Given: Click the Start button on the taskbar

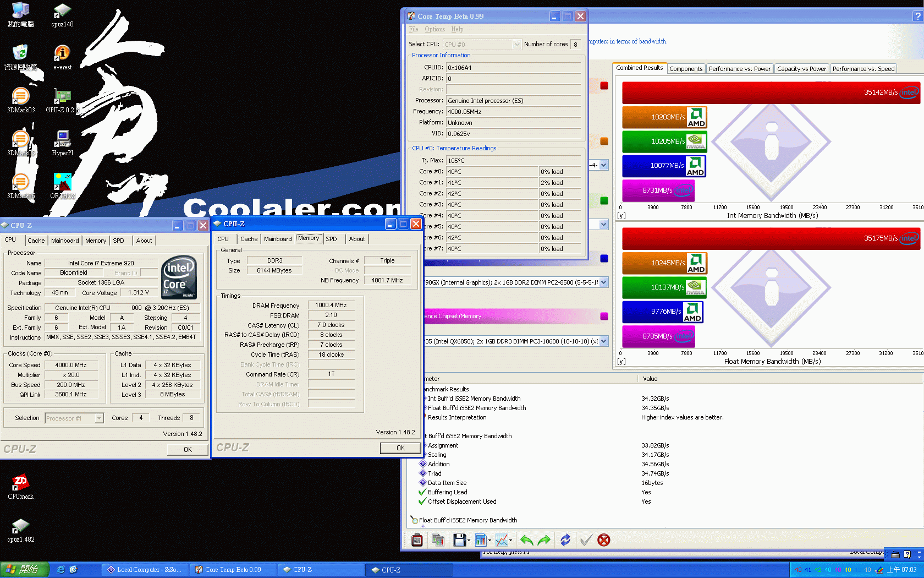Looking at the screenshot, I should tap(24, 570).
